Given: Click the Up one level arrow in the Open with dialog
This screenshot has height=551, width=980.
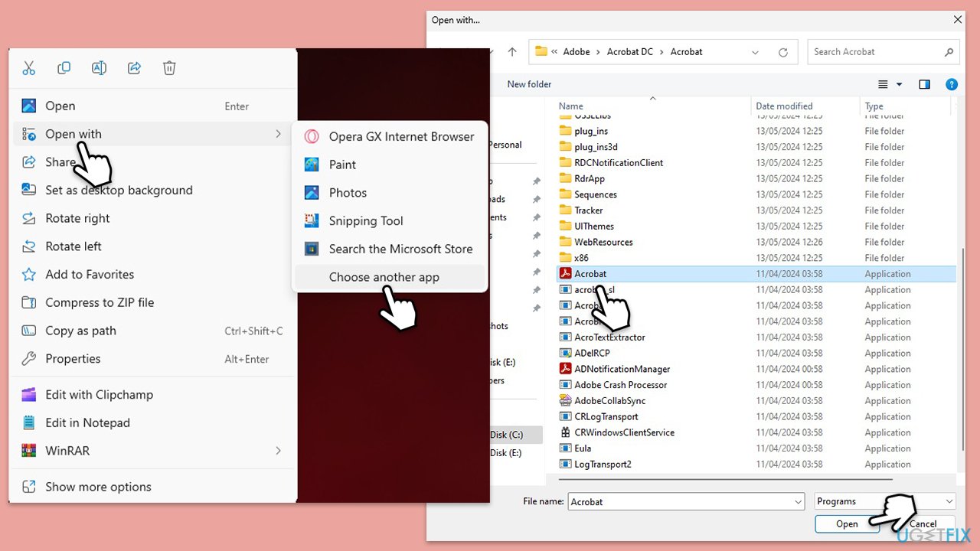Looking at the screenshot, I should point(512,52).
